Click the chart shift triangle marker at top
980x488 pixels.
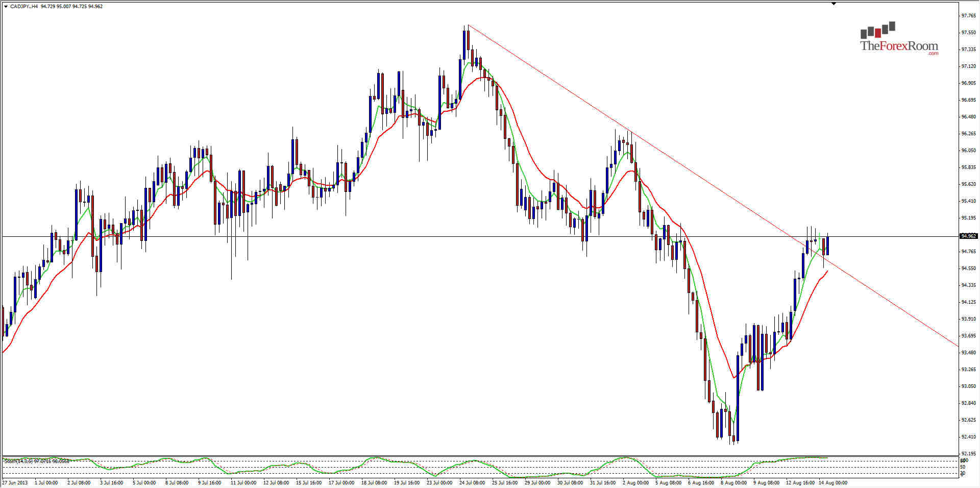[834, 4]
